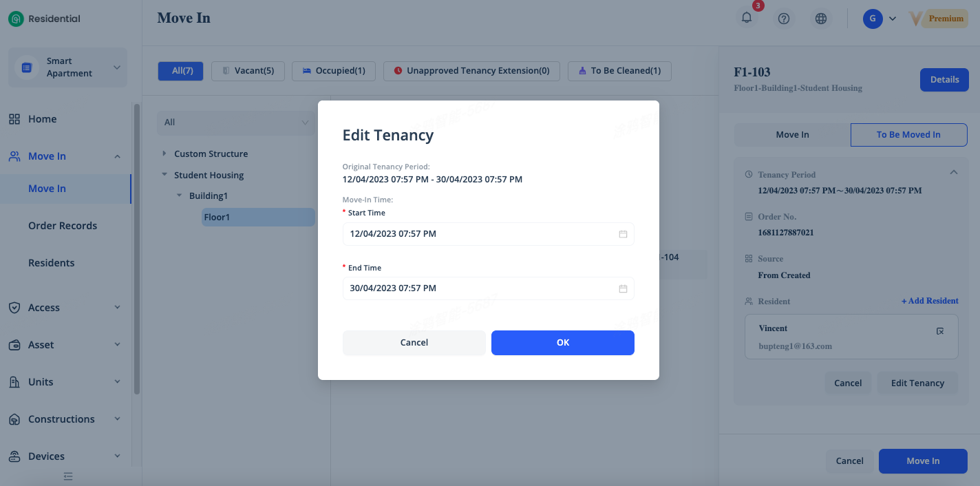Cancel the Edit Tenancy dialog
Screen dimensions: 980x486
coord(414,343)
